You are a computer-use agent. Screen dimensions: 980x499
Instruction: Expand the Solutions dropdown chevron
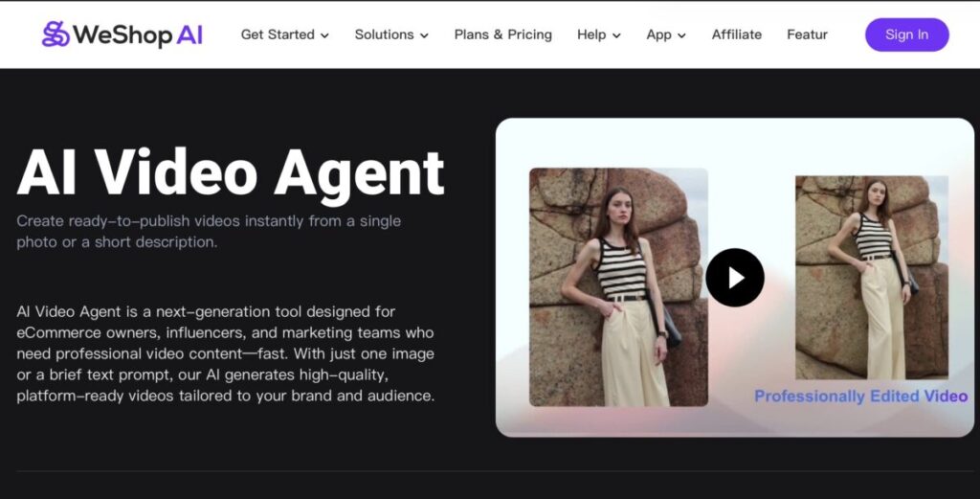[424, 35]
